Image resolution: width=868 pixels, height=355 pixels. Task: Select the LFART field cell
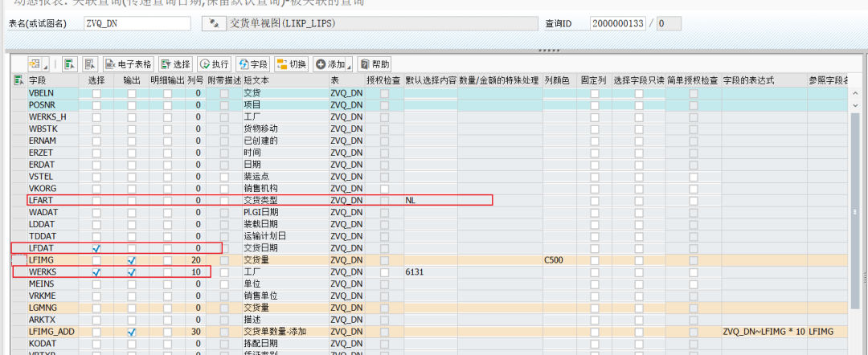click(x=52, y=200)
